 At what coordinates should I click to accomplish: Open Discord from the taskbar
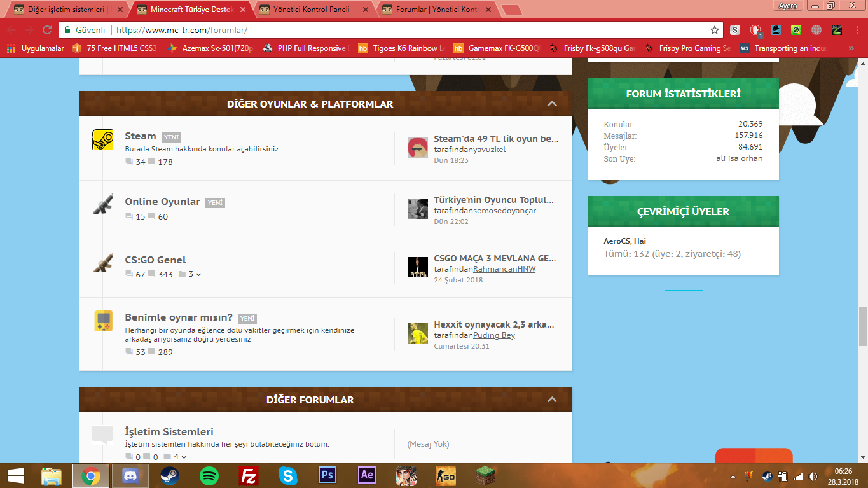click(x=130, y=475)
